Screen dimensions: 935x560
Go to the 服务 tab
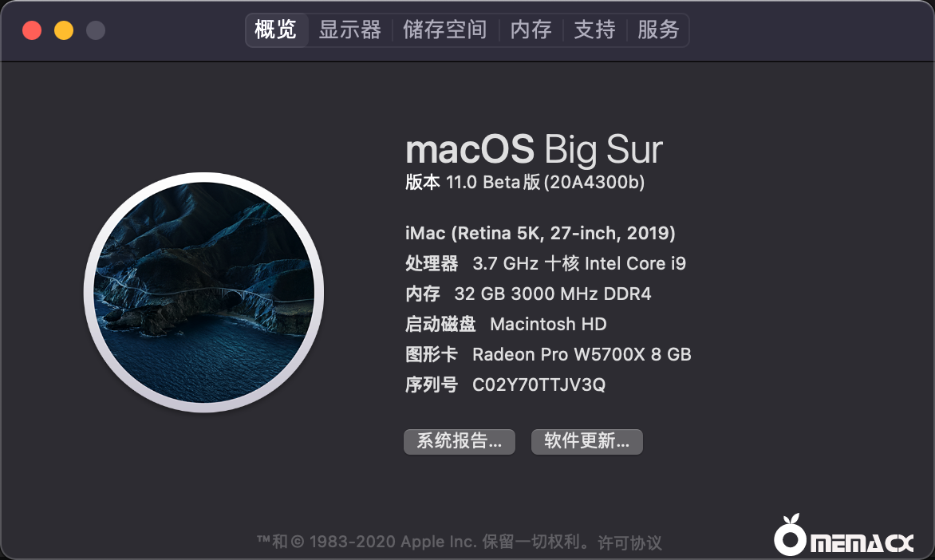coord(658,30)
